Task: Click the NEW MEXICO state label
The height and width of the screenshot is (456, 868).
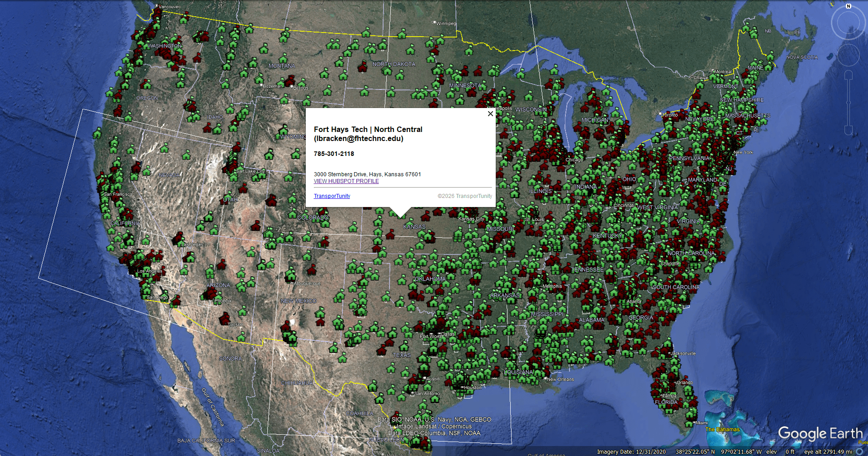Action: pyautogui.click(x=299, y=301)
